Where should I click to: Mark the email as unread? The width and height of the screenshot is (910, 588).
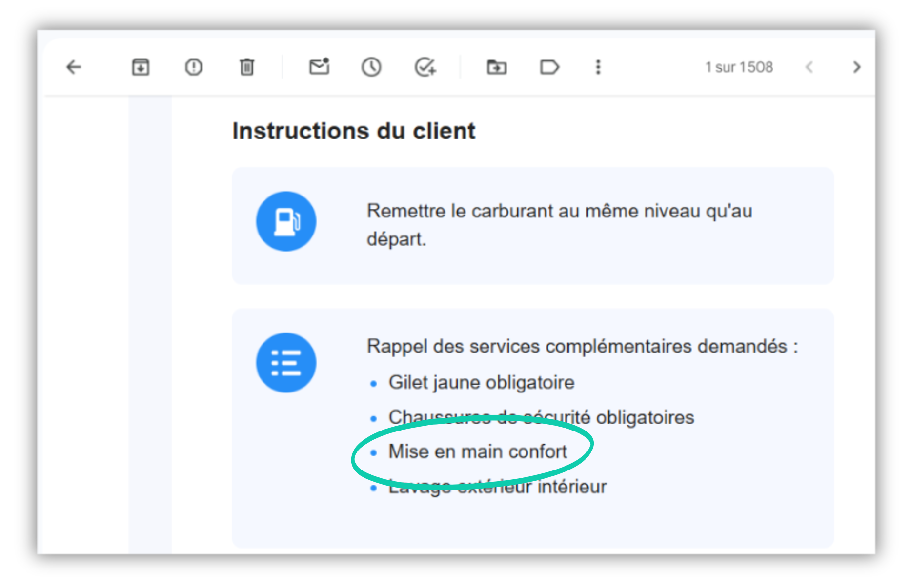point(320,66)
